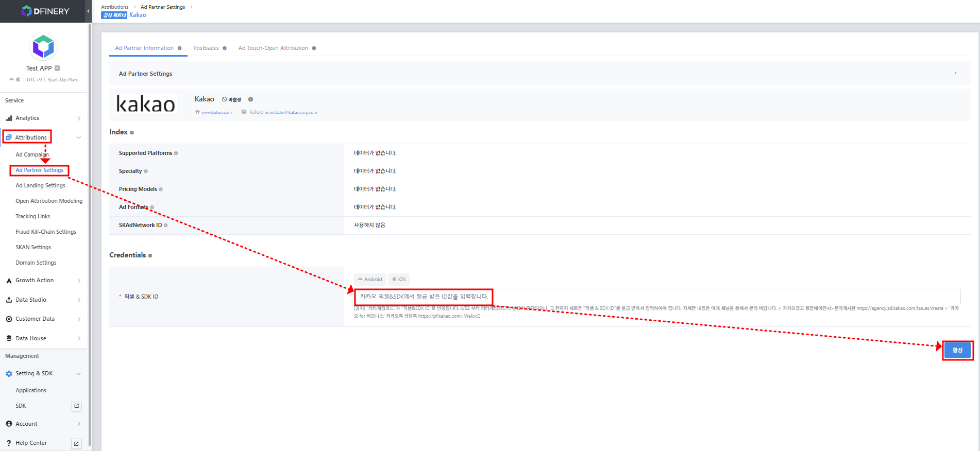Click the info icon next to Kakao status
This screenshot has height=451, width=980.
(251, 99)
